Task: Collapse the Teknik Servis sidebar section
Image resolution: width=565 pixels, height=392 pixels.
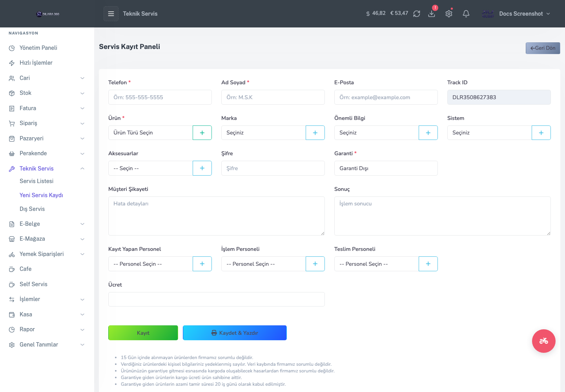Action: (x=47, y=169)
